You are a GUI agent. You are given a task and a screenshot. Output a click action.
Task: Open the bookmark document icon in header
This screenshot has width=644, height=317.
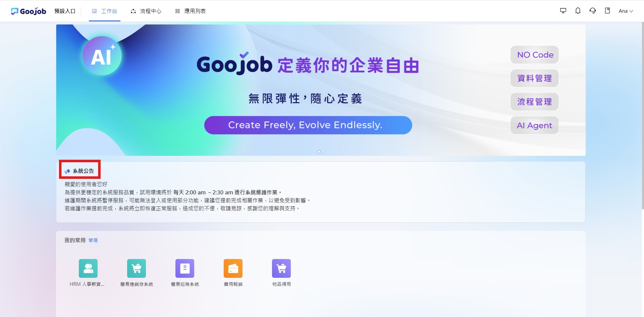tap(607, 11)
